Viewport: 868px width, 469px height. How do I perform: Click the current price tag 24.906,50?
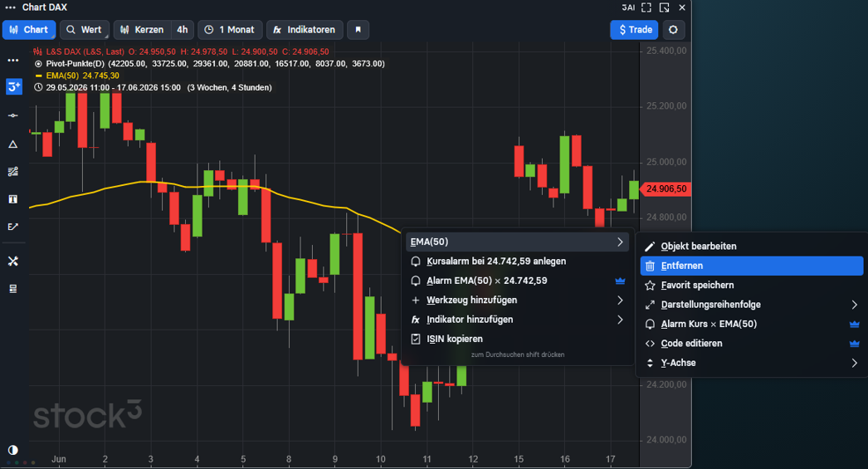666,188
